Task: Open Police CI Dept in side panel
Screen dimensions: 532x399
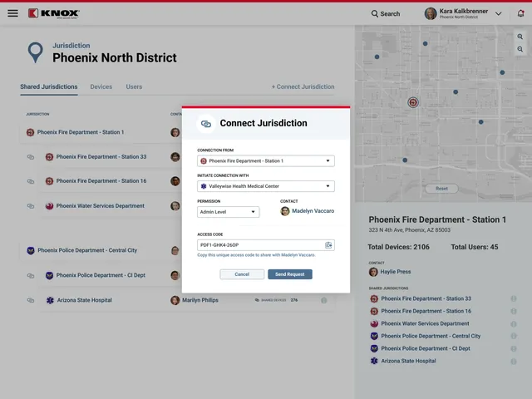Action: click(x=426, y=349)
